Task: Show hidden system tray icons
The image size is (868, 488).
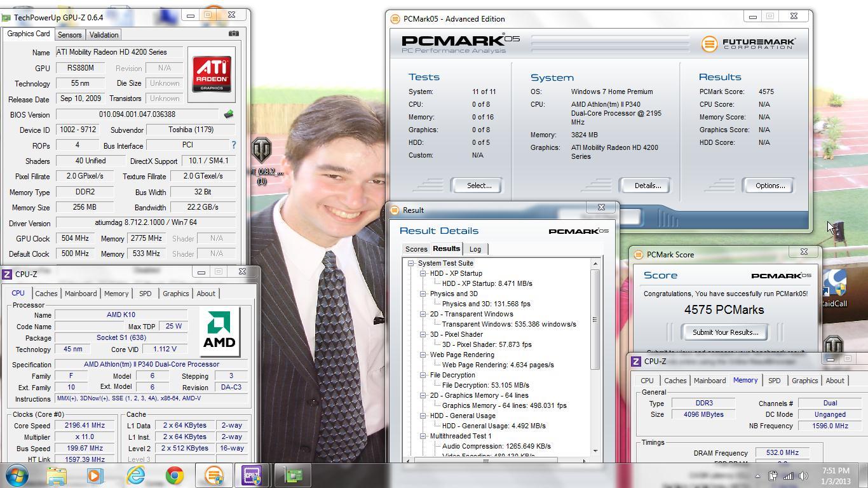Action: [757, 476]
